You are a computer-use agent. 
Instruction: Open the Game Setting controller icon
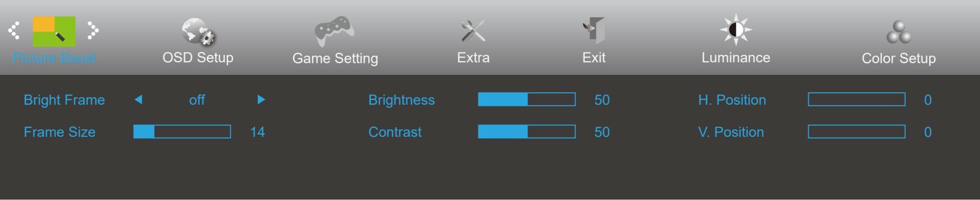pyautogui.click(x=334, y=31)
